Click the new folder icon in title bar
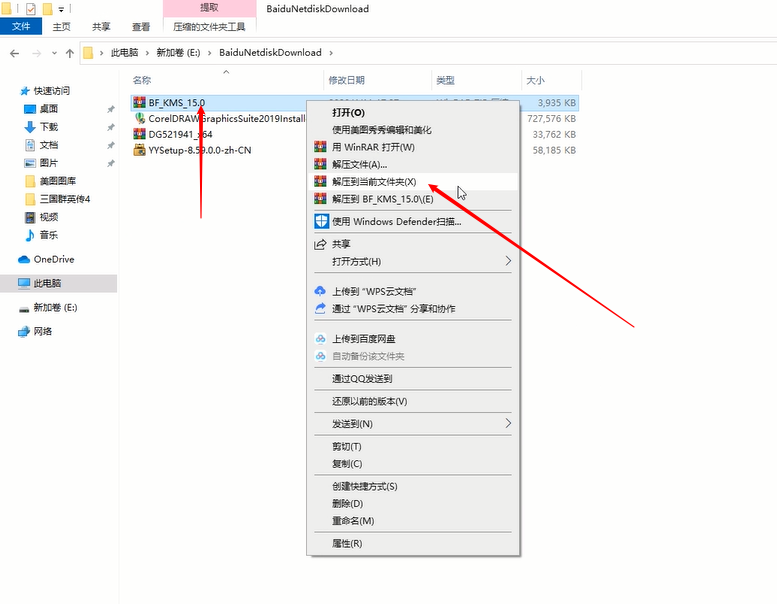This screenshot has width=777, height=604. pos(48,8)
